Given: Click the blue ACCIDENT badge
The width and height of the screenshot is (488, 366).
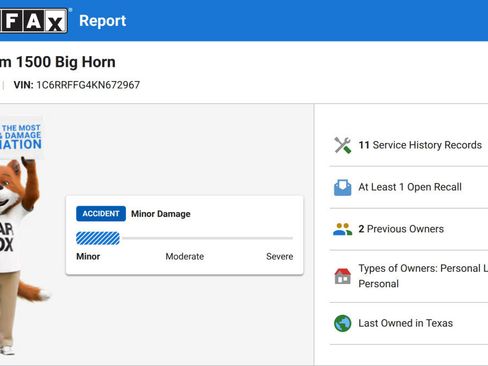Looking at the screenshot, I should pos(101,214).
